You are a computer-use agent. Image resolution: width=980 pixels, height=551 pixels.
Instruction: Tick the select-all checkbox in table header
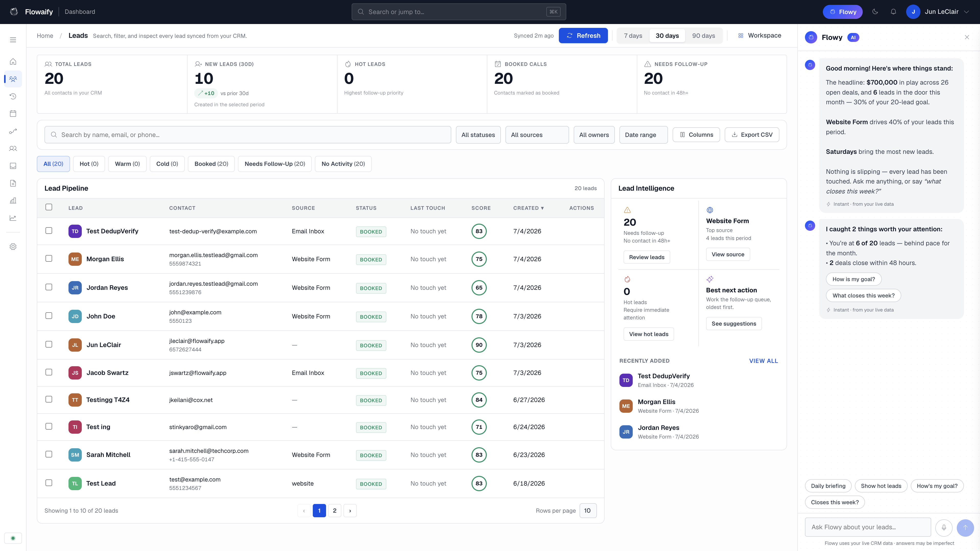point(49,207)
